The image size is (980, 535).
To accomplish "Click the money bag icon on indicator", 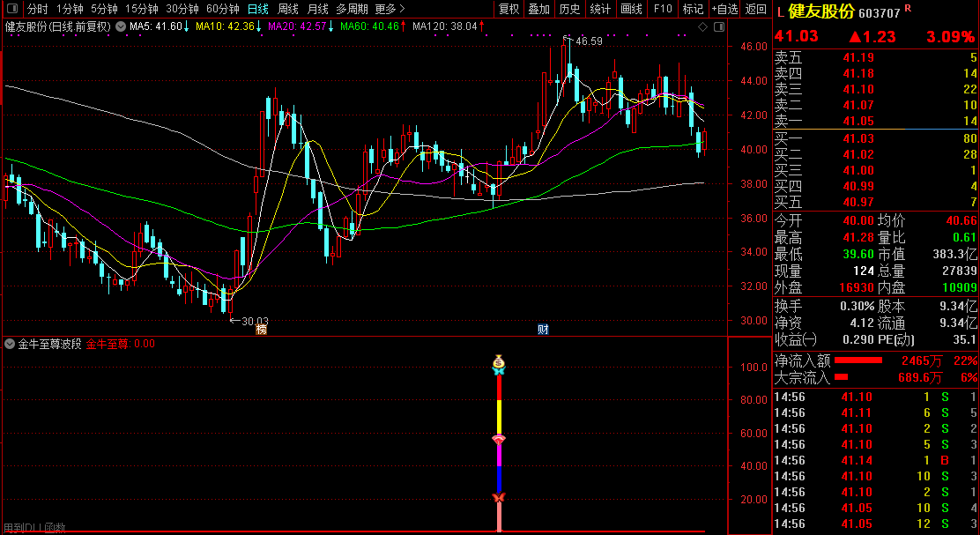I will [499, 360].
